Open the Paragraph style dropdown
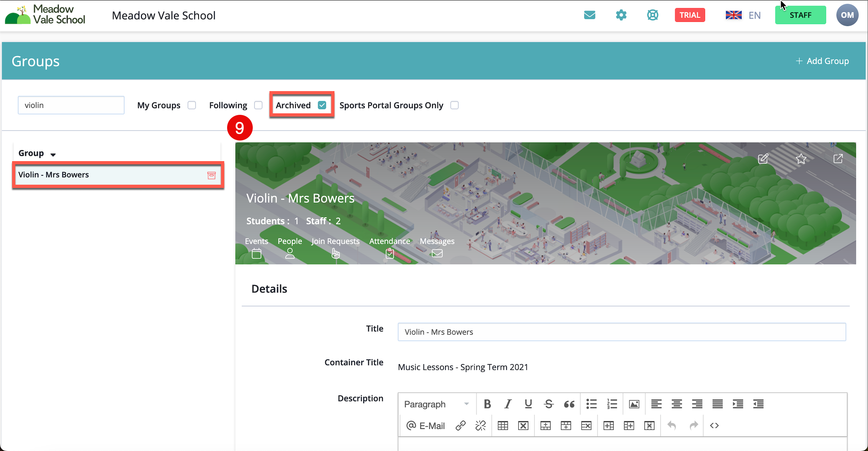This screenshot has width=868, height=451. coord(437,404)
